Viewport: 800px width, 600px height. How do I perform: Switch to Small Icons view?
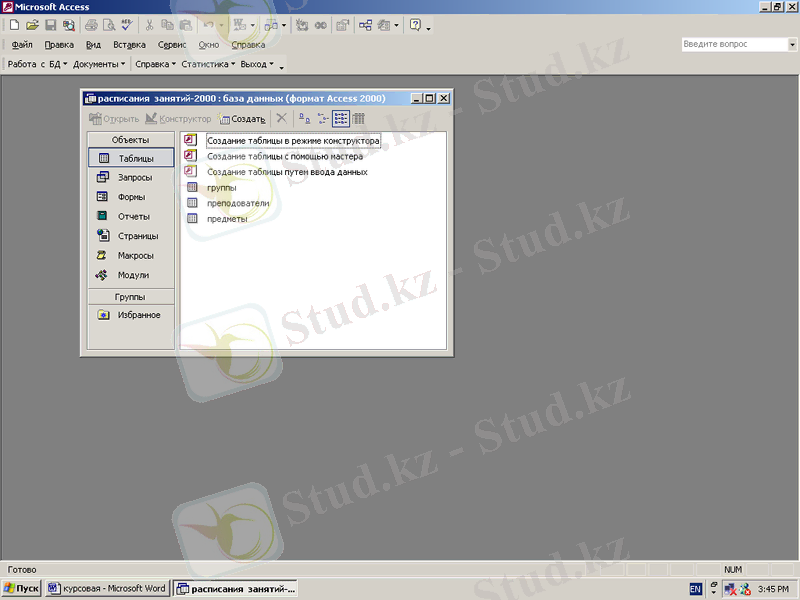click(x=322, y=118)
